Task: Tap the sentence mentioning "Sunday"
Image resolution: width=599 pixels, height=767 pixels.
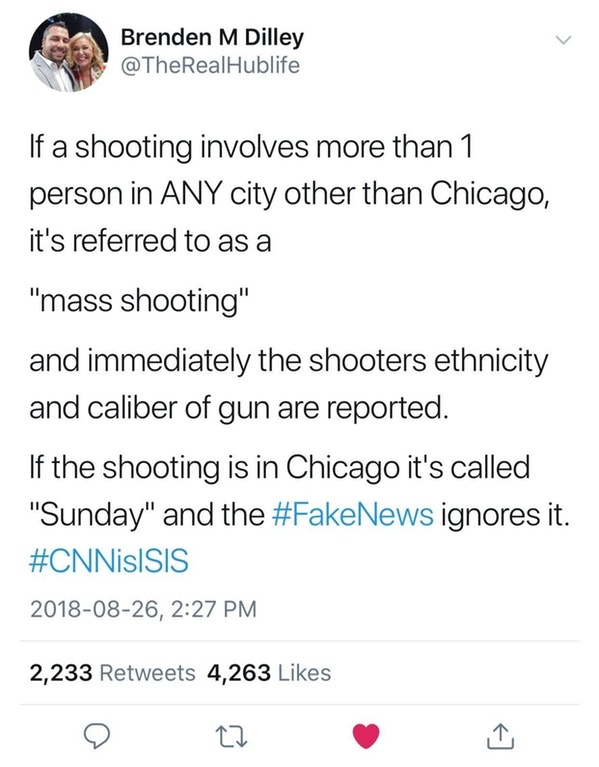Action: (x=299, y=491)
